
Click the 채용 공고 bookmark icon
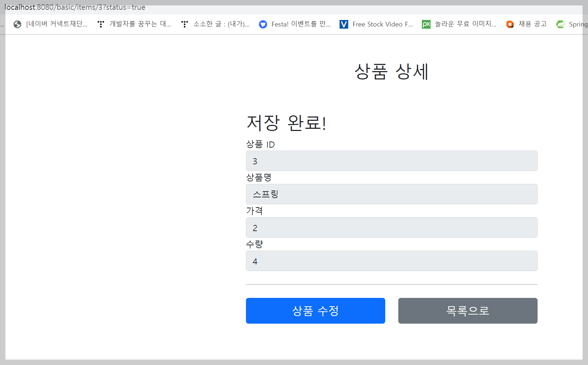pyautogui.click(x=510, y=24)
